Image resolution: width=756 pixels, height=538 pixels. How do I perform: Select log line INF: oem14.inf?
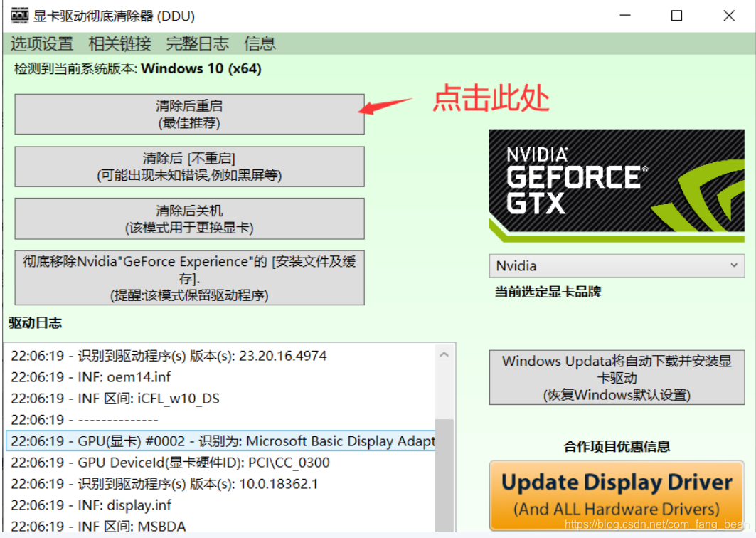220,377
